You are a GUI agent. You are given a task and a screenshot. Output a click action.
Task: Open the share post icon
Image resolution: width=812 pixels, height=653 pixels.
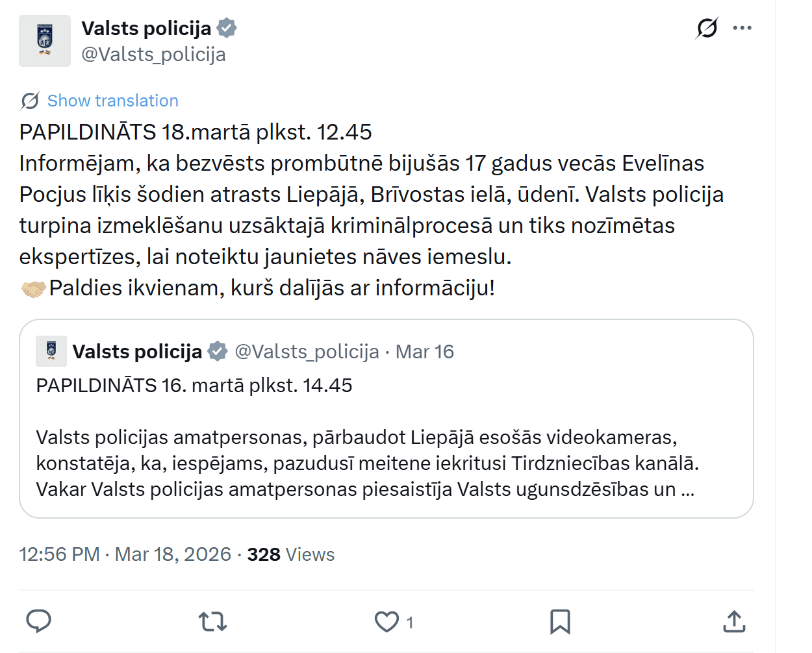tap(734, 622)
